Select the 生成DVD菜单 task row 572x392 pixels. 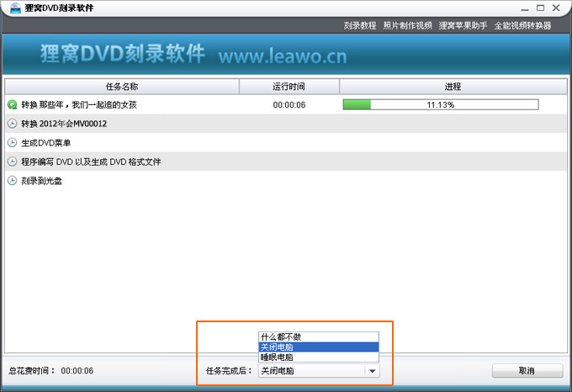click(x=286, y=142)
